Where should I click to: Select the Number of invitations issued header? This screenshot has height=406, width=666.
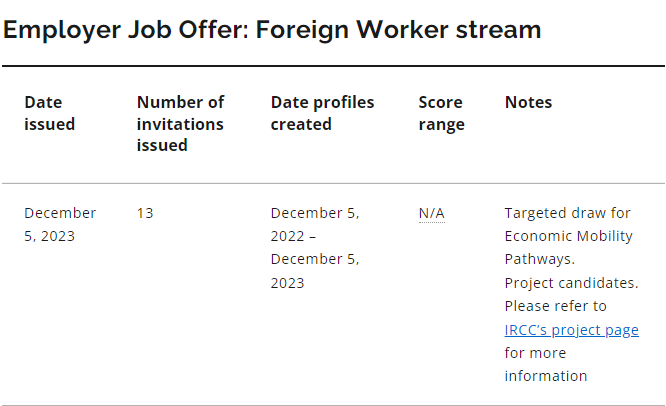(180, 123)
